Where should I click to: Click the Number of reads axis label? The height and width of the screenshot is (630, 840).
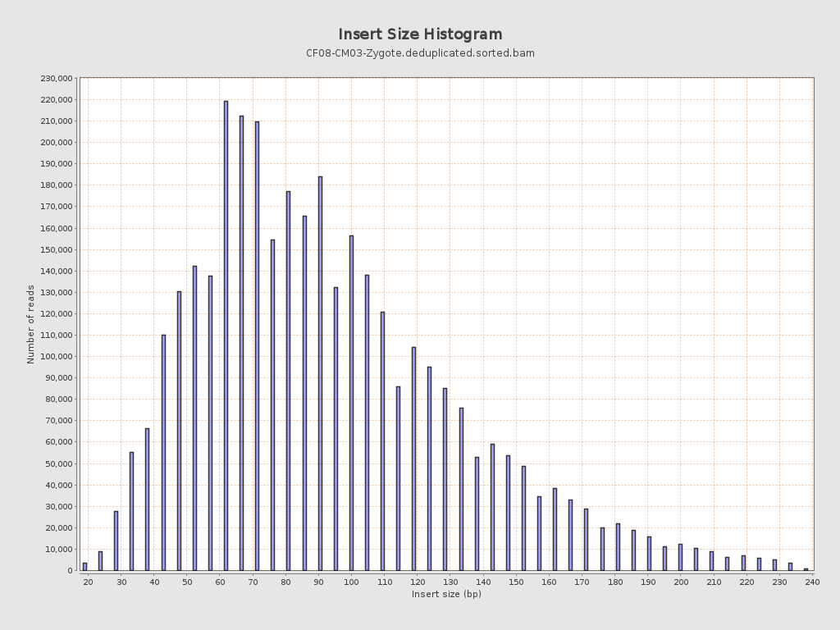click(30, 324)
